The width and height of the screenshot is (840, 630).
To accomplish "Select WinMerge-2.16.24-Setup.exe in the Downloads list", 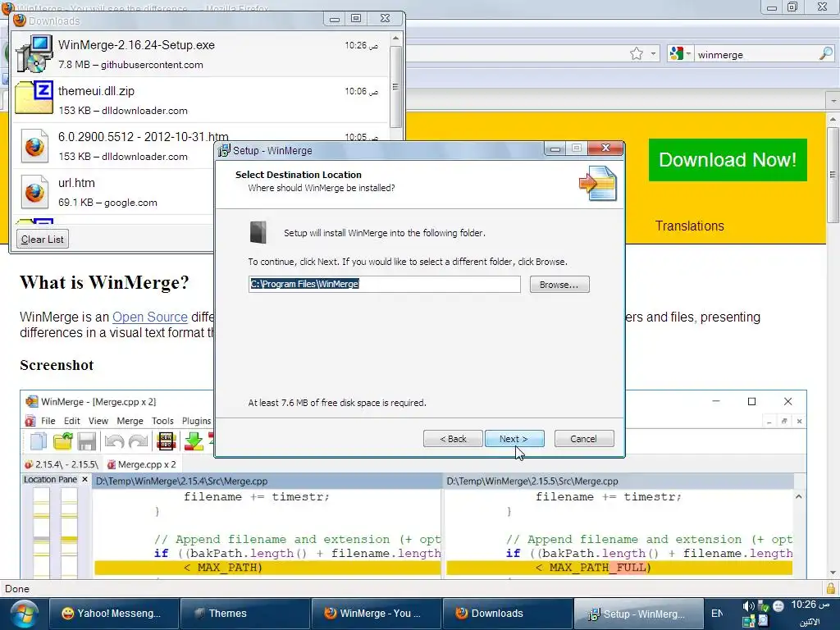I will (x=200, y=54).
